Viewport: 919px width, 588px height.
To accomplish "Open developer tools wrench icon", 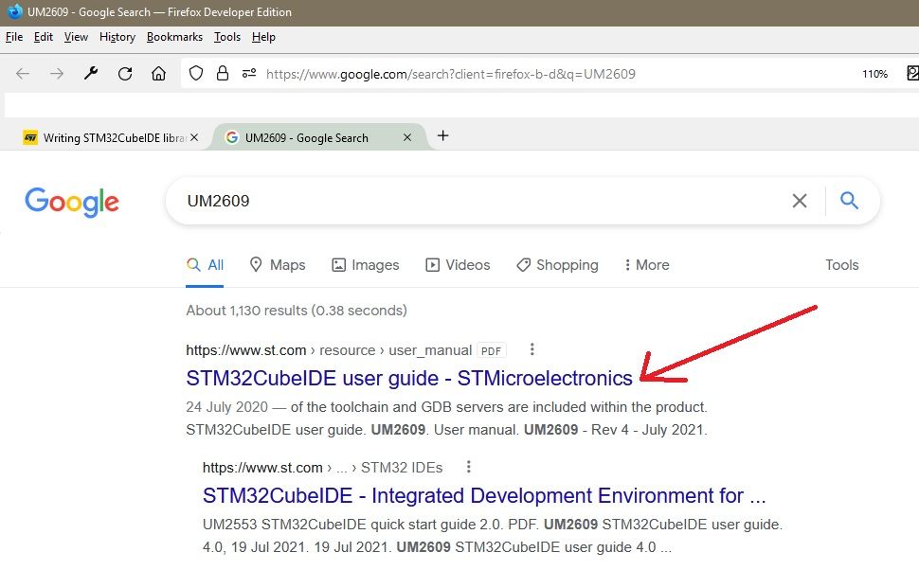I will (91, 74).
